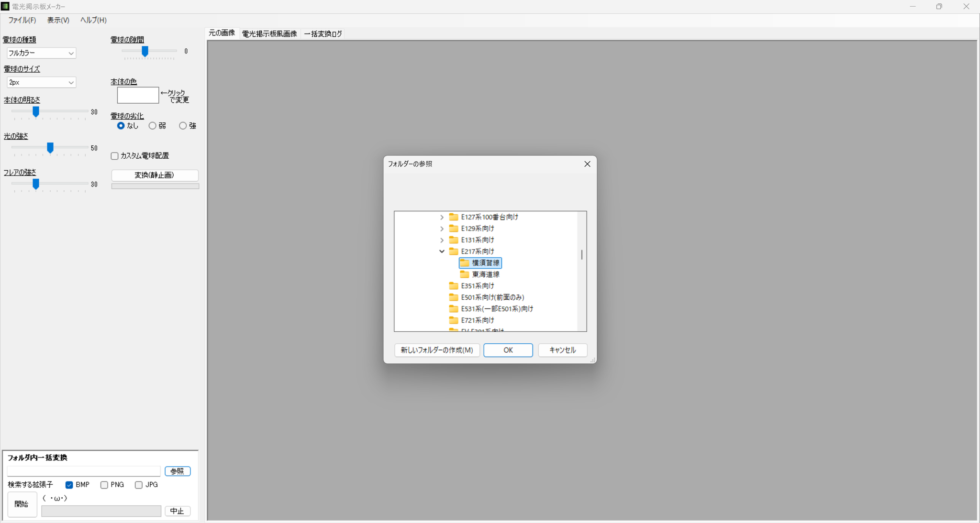Click the キャンセル button in the dialog
Screen dimensions: 980x523
pos(563,350)
